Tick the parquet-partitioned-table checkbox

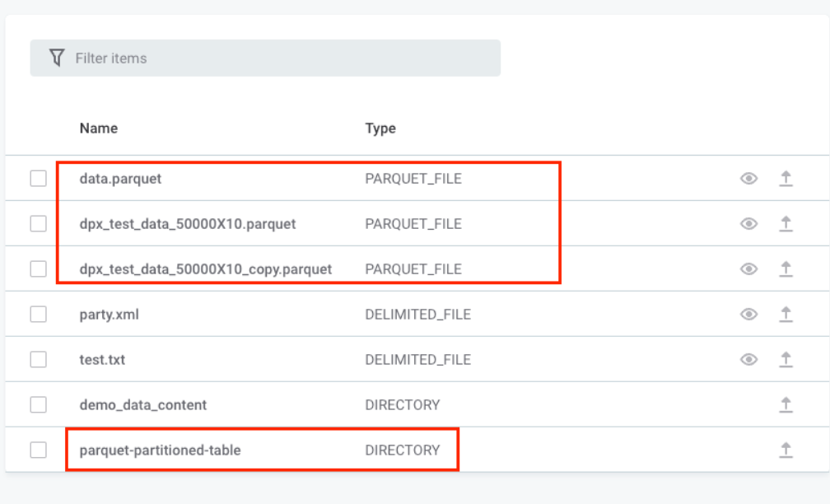click(39, 450)
